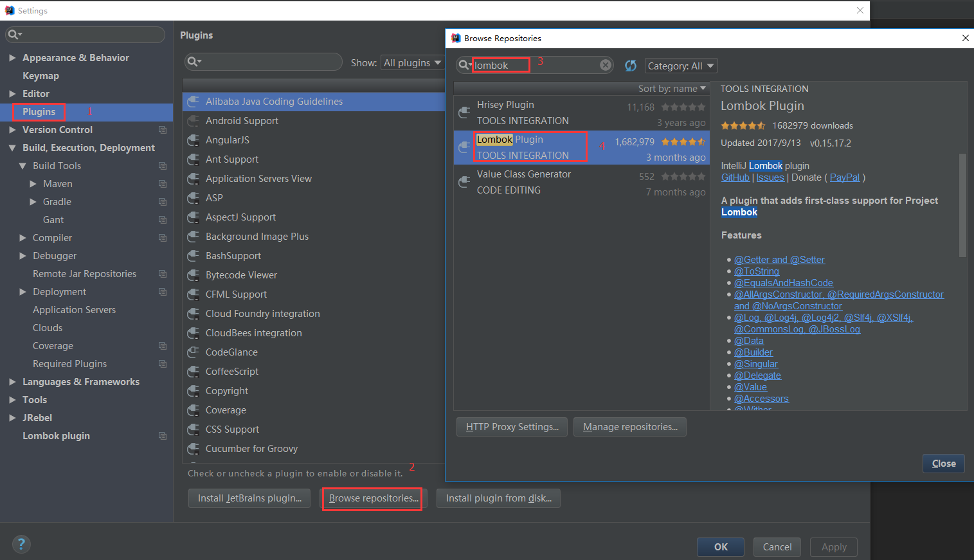Open the @Getter and @Setter link
The height and width of the screenshot is (560, 974).
point(779,260)
